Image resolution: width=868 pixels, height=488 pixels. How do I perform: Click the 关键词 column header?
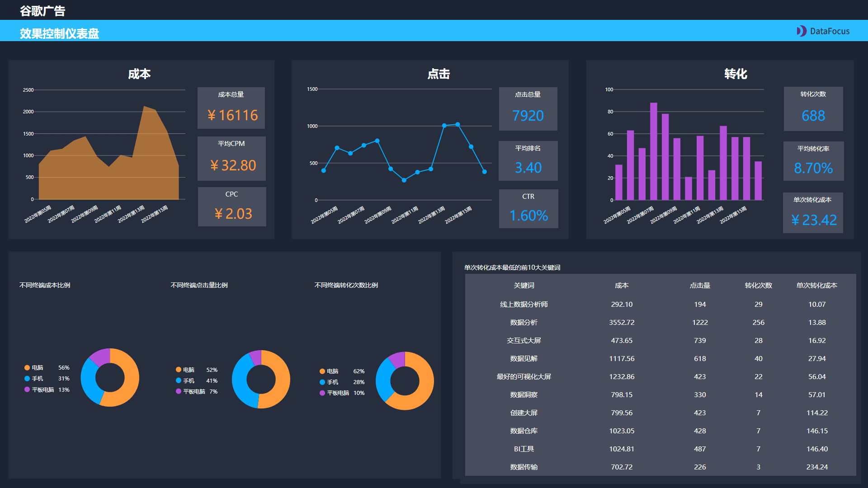click(x=524, y=285)
